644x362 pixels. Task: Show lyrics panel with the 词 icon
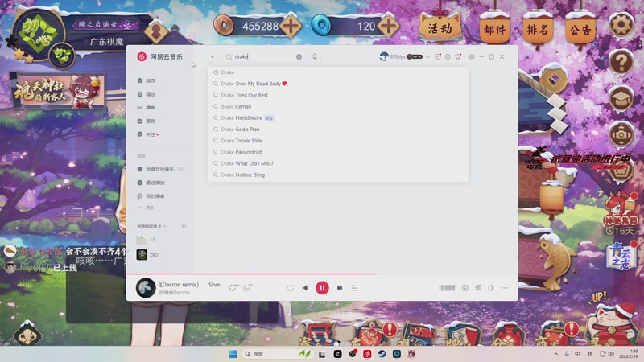click(x=478, y=288)
